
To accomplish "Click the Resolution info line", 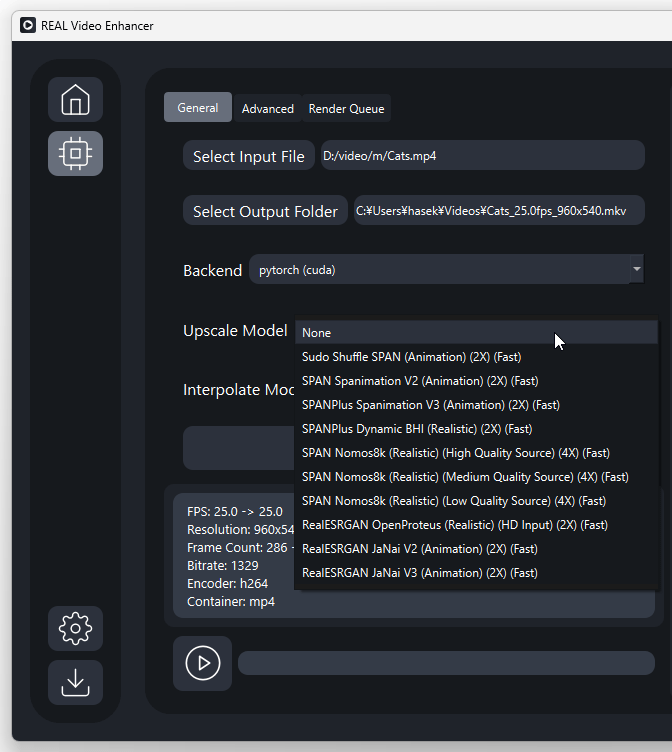I will (240, 529).
